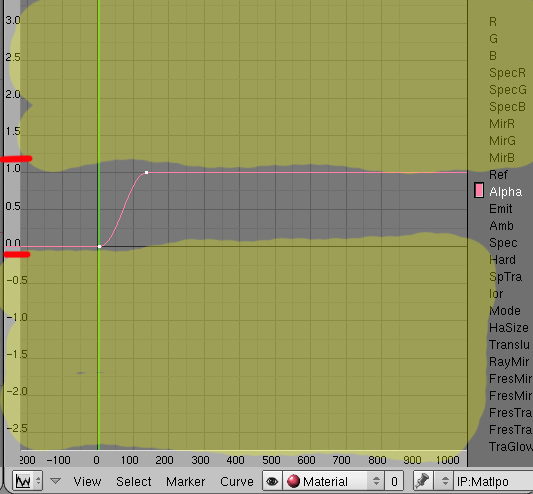533x494 pixels.
Task: Select the R channel
Action: [493, 22]
